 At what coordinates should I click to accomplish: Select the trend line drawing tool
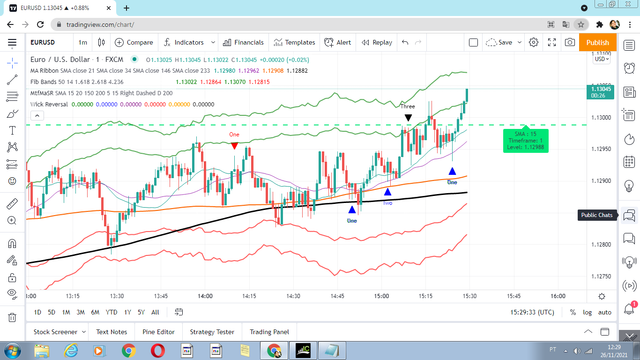12,80
